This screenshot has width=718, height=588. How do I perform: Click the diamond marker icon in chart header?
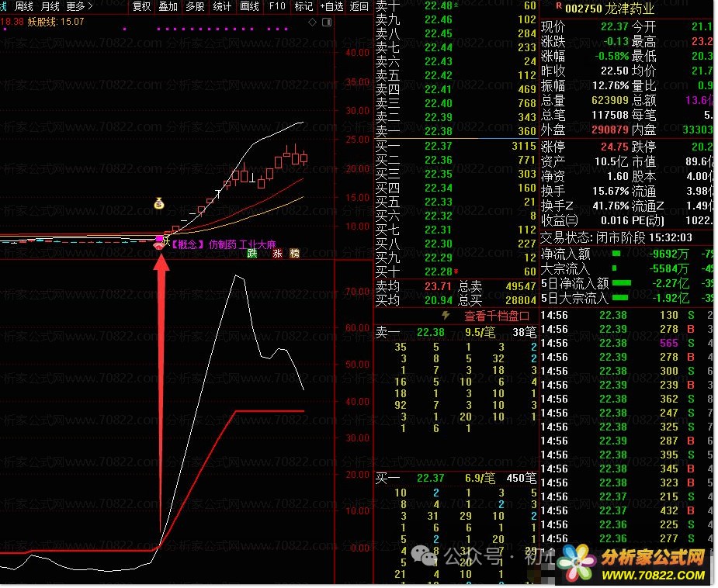(x=312, y=22)
